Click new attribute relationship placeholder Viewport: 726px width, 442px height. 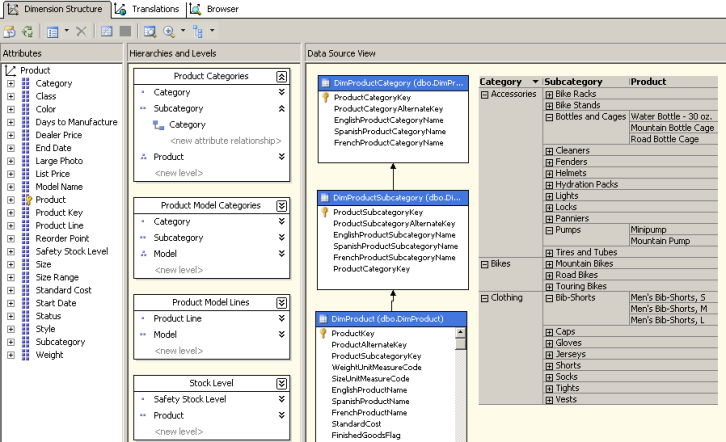pos(225,141)
